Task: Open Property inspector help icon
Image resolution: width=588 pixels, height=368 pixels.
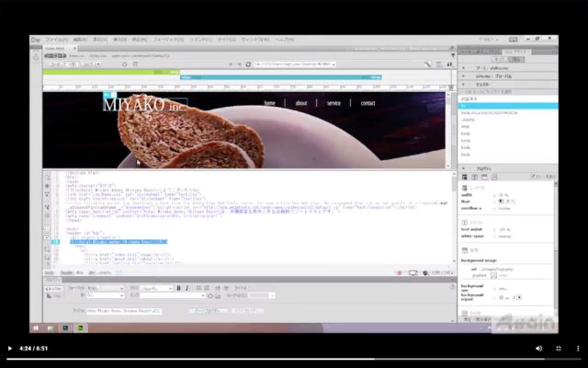Action: pyautogui.click(x=452, y=287)
